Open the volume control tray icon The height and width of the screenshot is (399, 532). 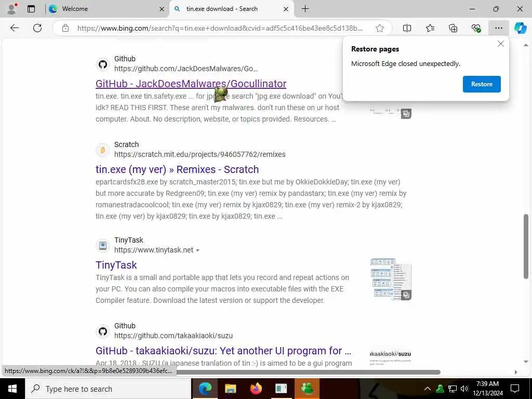coord(464,389)
